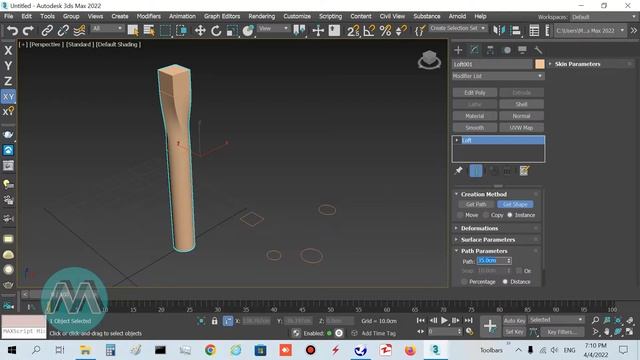Open the Workspaces Default dropdown

pos(603,17)
